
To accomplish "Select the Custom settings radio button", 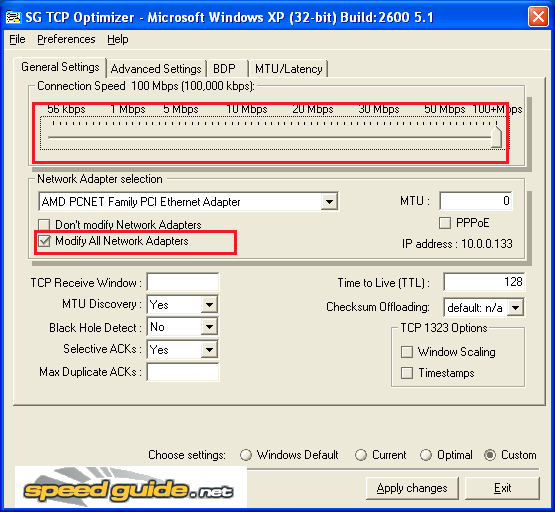I will coord(490,455).
